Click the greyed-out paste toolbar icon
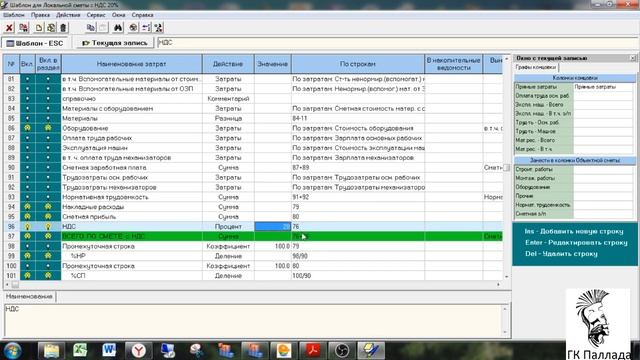The width and height of the screenshot is (640, 360). (103, 28)
